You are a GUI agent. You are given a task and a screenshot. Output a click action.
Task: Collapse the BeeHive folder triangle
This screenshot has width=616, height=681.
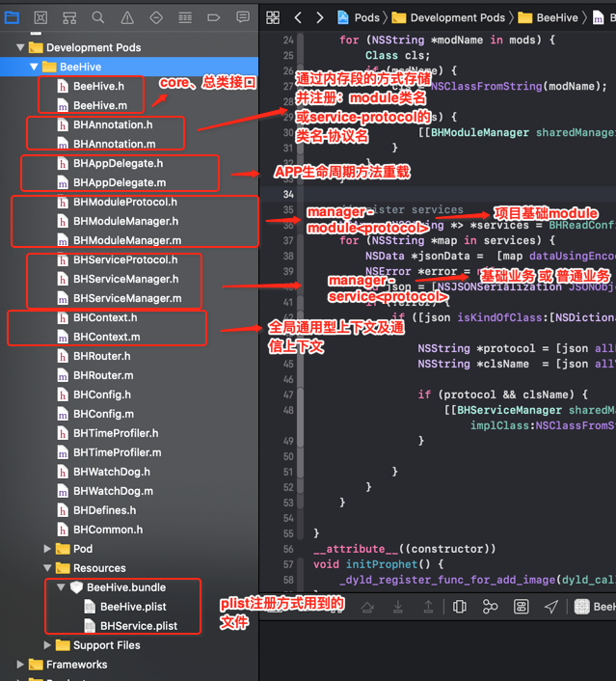pos(34,67)
